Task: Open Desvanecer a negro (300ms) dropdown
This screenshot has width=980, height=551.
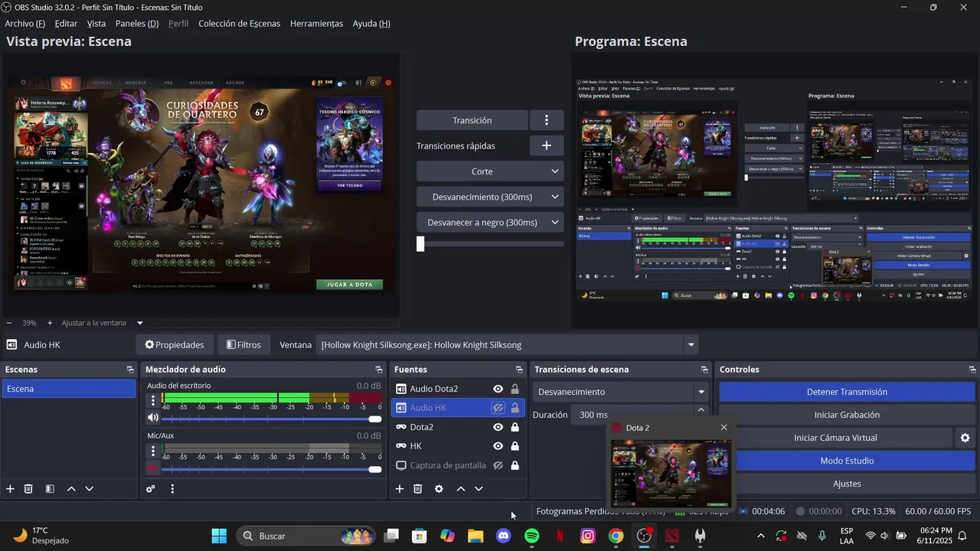Action: point(490,223)
